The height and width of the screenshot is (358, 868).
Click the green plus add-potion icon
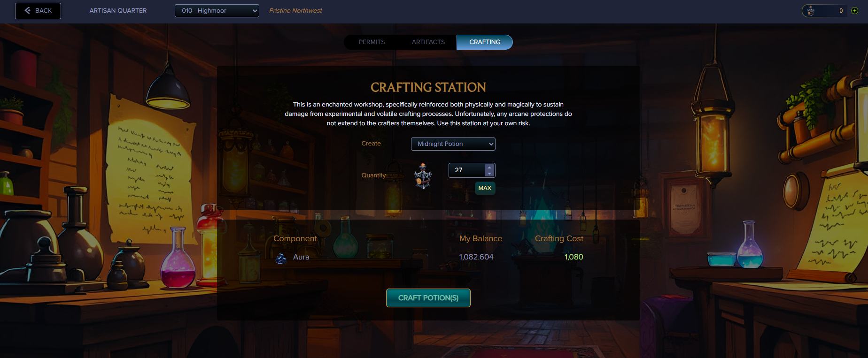point(854,11)
